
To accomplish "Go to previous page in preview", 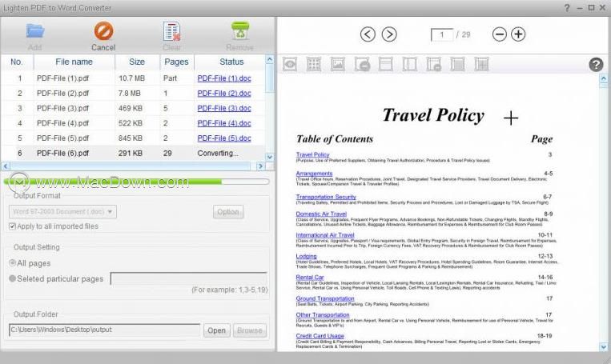I will click(368, 34).
